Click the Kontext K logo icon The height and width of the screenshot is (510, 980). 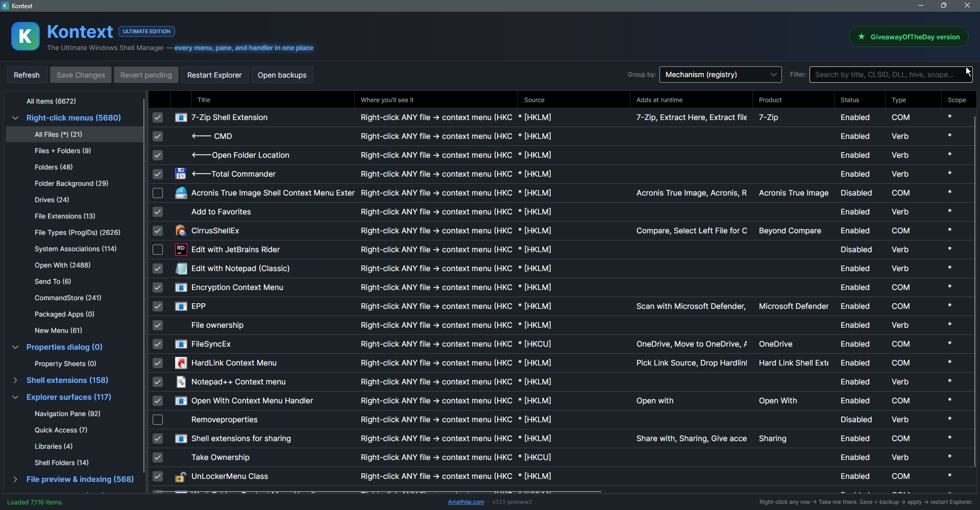(25, 36)
